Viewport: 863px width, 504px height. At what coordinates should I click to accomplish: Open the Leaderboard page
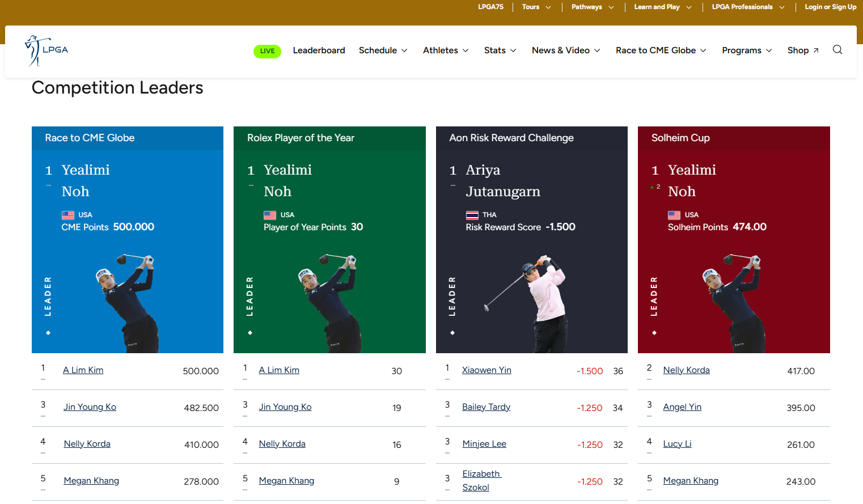coord(319,50)
